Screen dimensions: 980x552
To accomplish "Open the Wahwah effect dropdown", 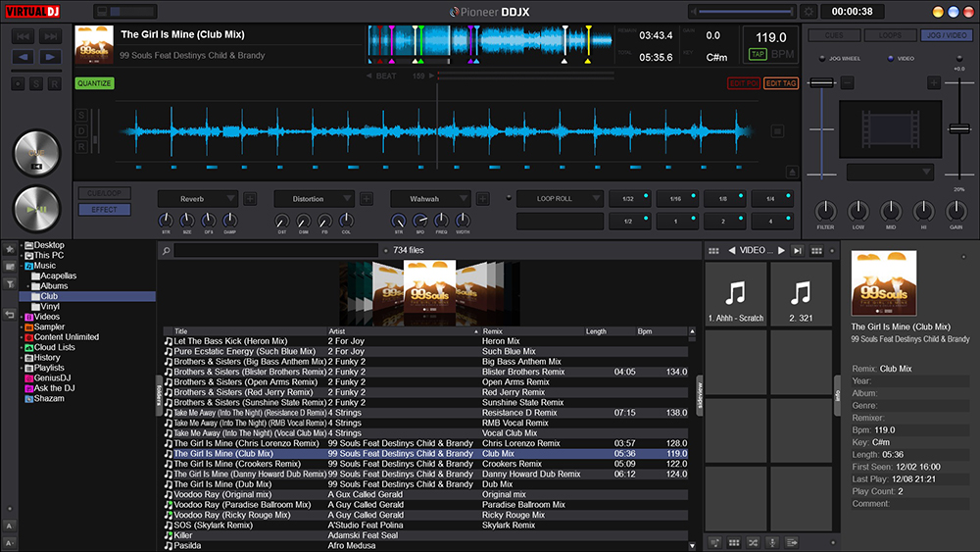I will (430, 199).
